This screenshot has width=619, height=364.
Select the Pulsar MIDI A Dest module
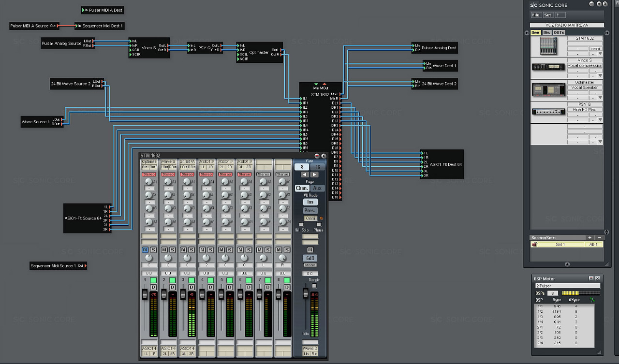[103, 10]
